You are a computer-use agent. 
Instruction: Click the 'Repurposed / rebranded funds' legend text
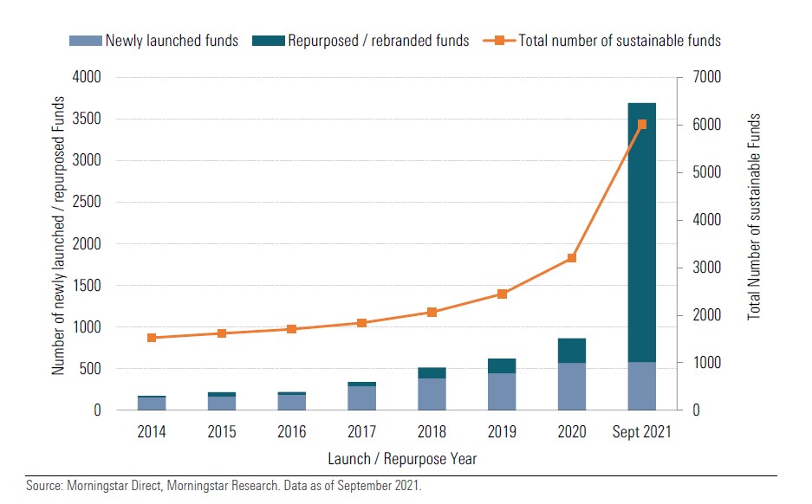click(x=378, y=41)
